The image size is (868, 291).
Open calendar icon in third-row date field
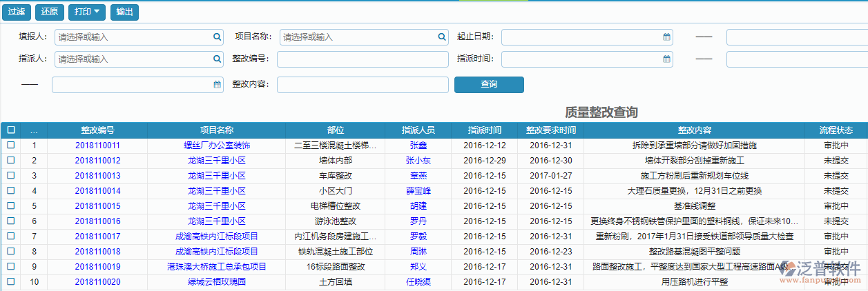pos(217,85)
